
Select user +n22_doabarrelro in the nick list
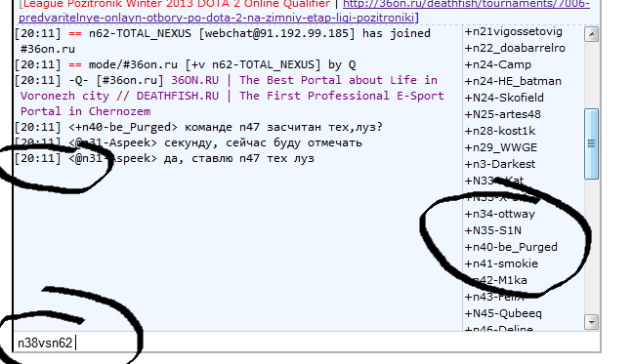(515, 48)
